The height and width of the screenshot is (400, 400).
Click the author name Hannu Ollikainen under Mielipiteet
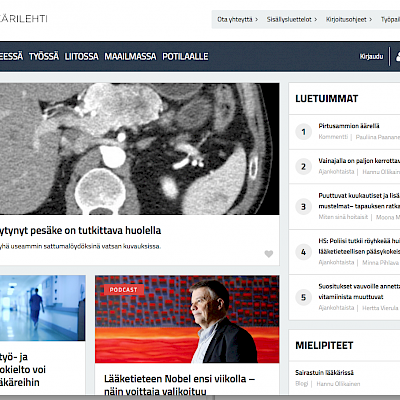coord(338,384)
